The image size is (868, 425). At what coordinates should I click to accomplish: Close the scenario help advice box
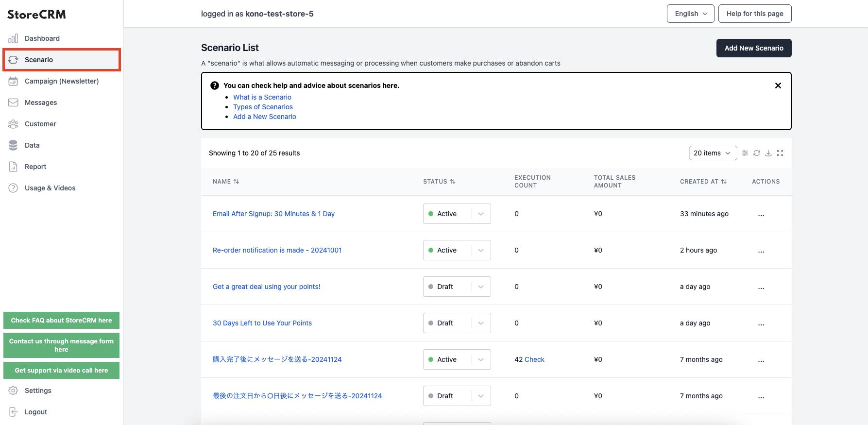[x=778, y=85]
